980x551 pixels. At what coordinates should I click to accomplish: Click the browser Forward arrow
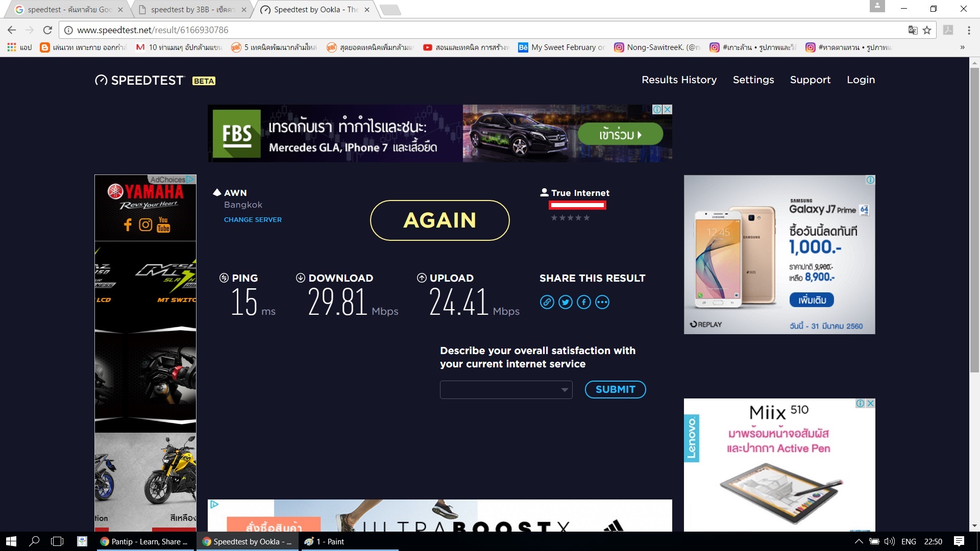pos(30,30)
